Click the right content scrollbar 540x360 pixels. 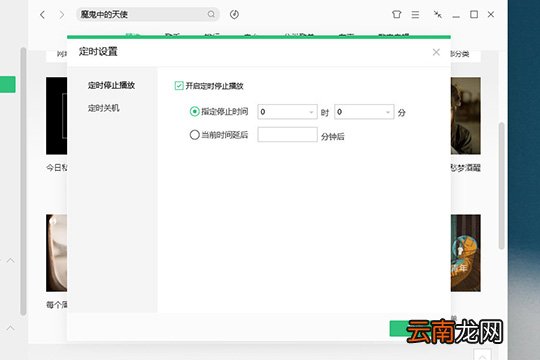(501, 186)
